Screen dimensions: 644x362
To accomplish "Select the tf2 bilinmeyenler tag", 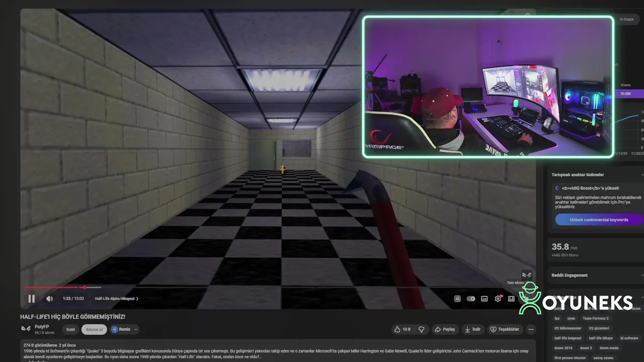I will [x=568, y=328].
